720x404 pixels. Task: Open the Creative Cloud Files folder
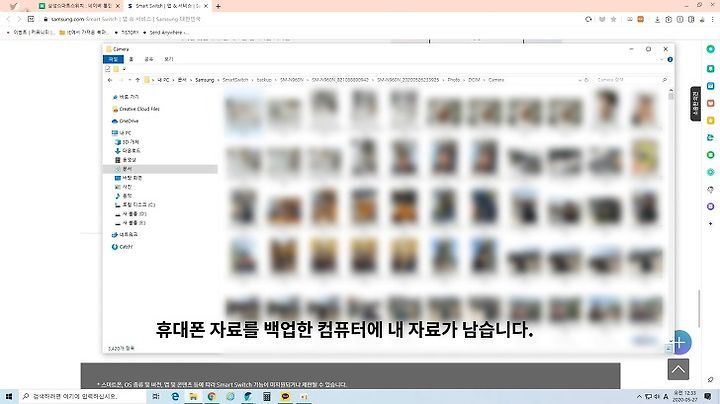point(135,109)
